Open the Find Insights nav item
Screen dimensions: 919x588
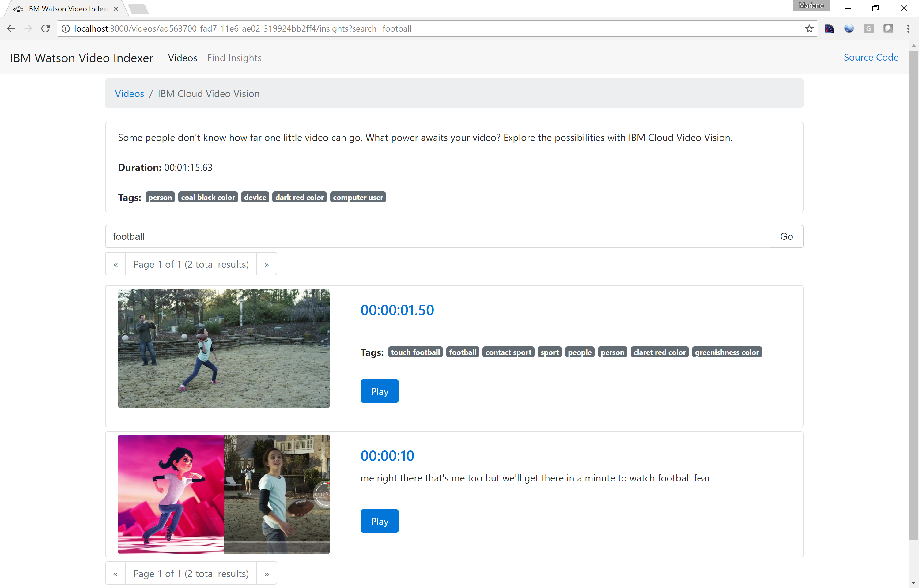[x=234, y=58]
